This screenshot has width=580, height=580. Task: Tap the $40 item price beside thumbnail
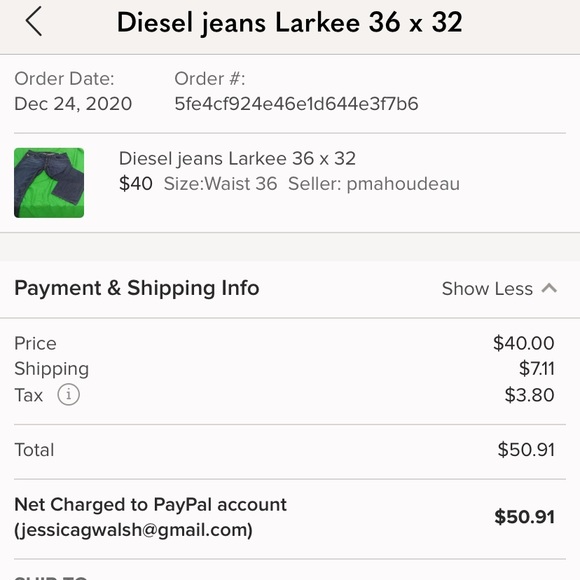pos(136,183)
